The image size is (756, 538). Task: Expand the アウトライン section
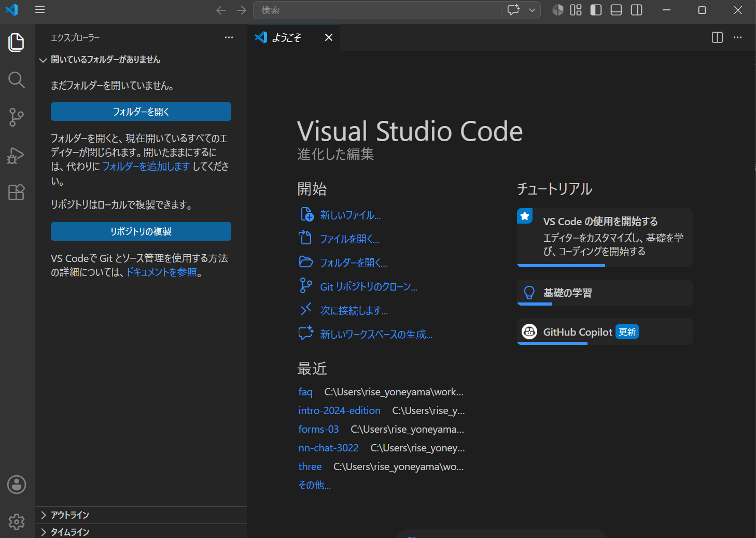[x=141, y=515]
